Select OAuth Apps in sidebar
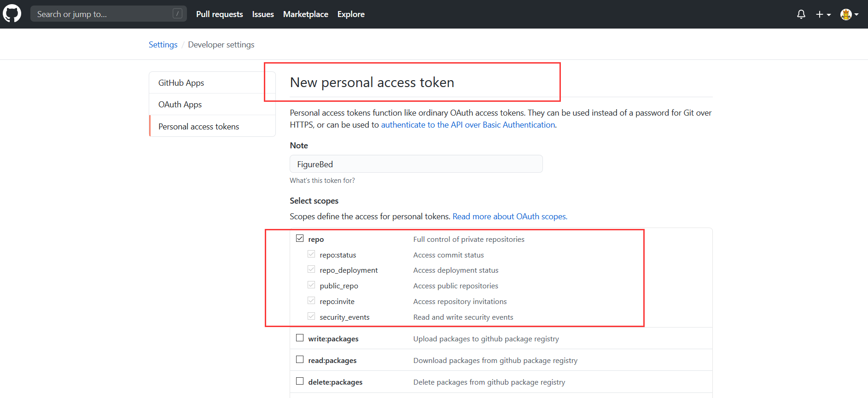This screenshot has height=398, width=868. (x=180, y=105)
